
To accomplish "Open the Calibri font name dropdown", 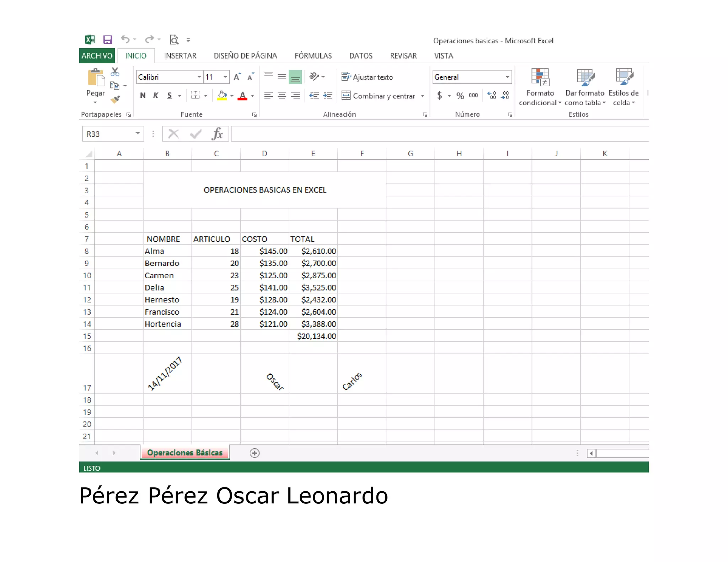I will tap(199, 77).
